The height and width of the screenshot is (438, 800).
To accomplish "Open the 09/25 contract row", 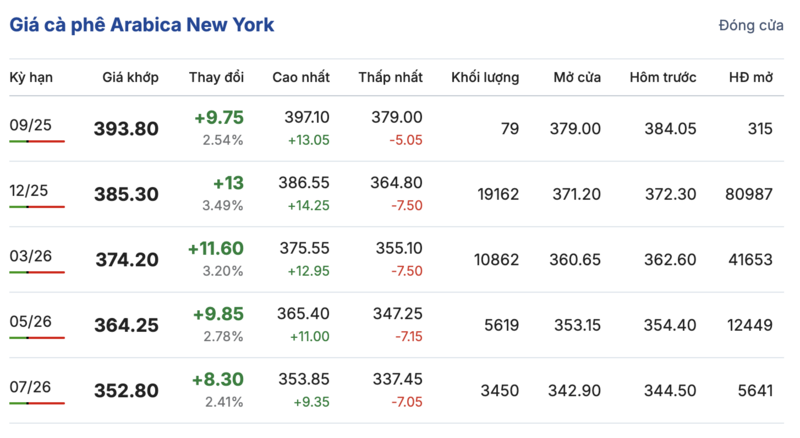I will click(30, 125).
